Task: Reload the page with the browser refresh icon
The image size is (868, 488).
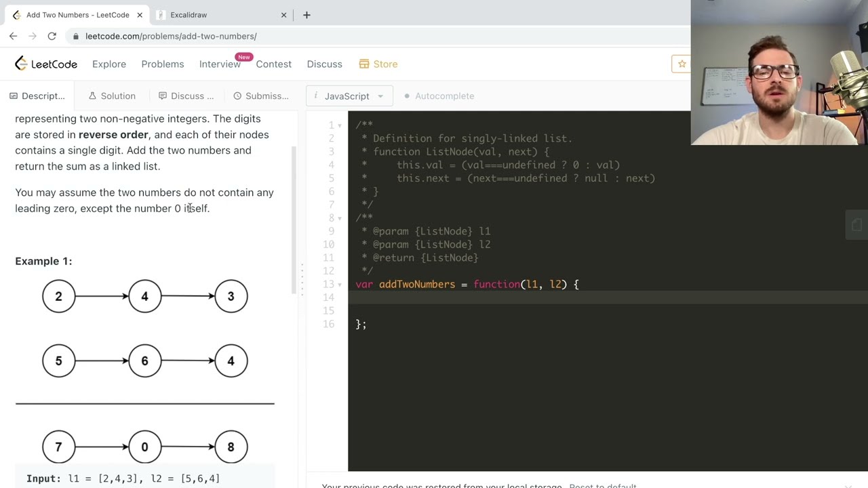Action: 52,36
